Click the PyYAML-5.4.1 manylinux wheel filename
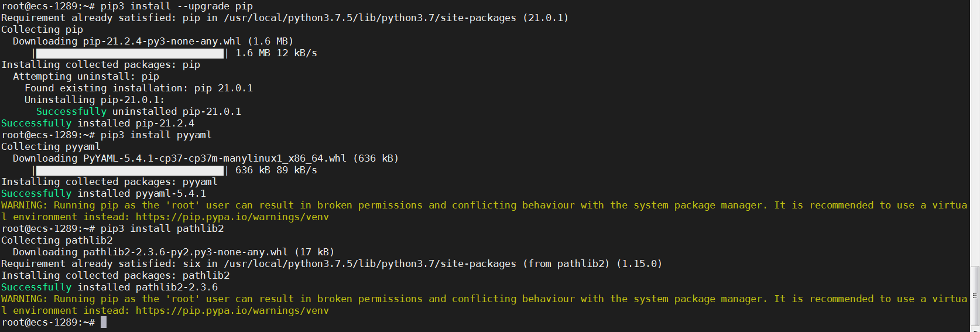This screenshot has width=980, height=332. click(214, 159)
